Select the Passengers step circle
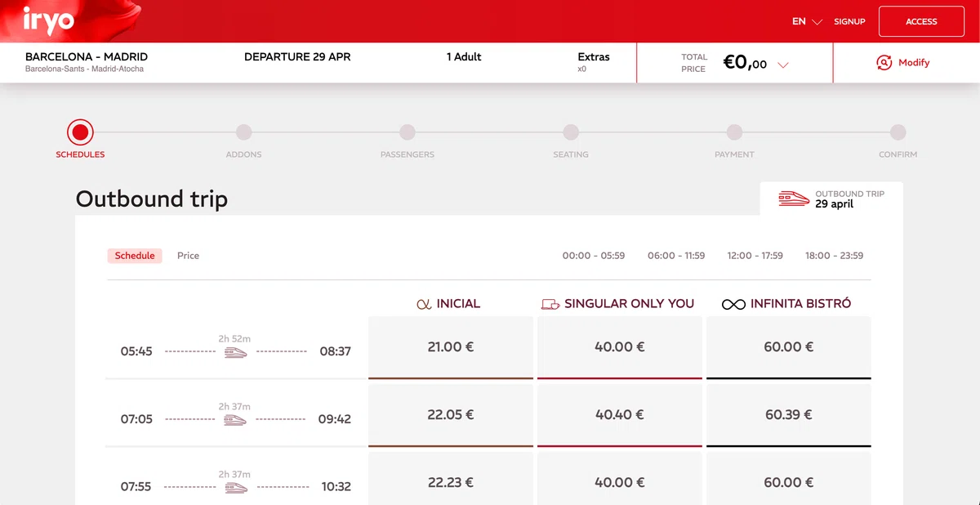Screen dimensions: 980x505 coord(408,132)
